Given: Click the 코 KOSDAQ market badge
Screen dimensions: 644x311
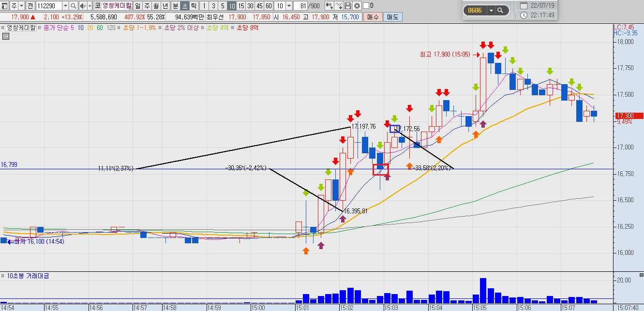Looking at the screenshot, I should click(97, 6).
